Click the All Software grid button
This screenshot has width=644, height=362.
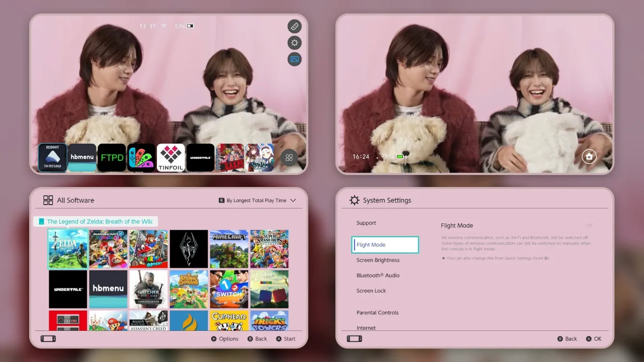pos(289,158)
